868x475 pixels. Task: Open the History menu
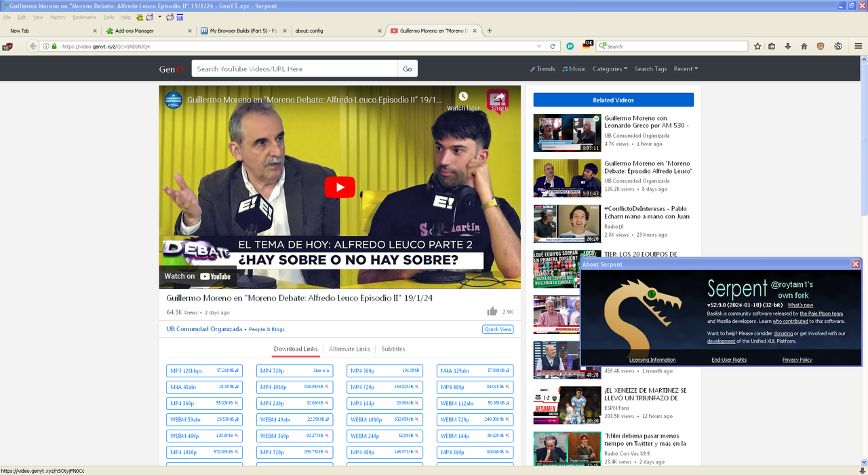58,17
